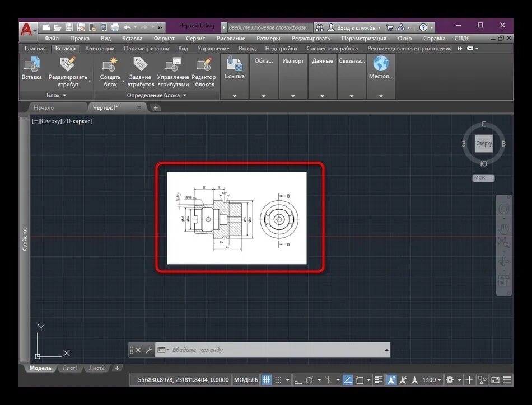
Task: Toggle polar tracking
Action: coord(310,380)
